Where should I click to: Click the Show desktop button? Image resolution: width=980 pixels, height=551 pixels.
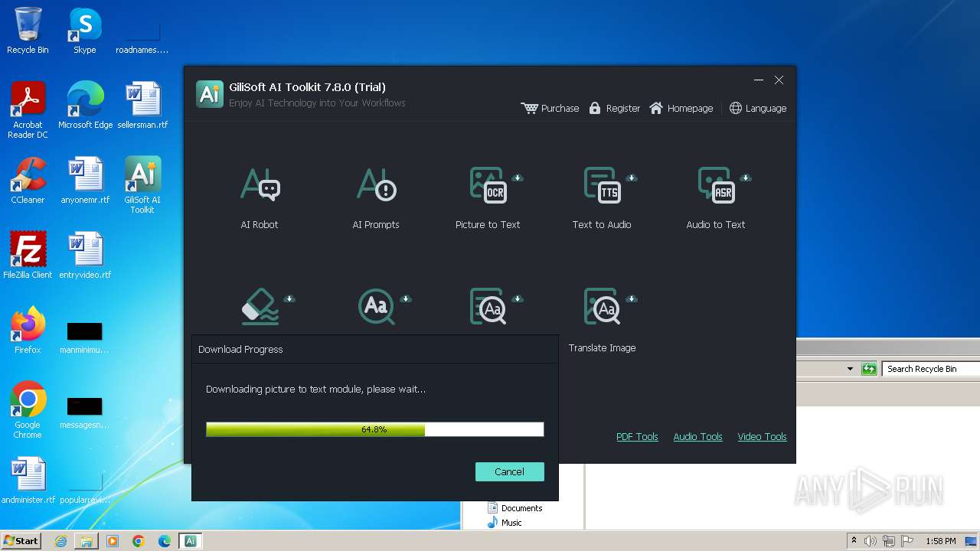[x=972, y=541]
